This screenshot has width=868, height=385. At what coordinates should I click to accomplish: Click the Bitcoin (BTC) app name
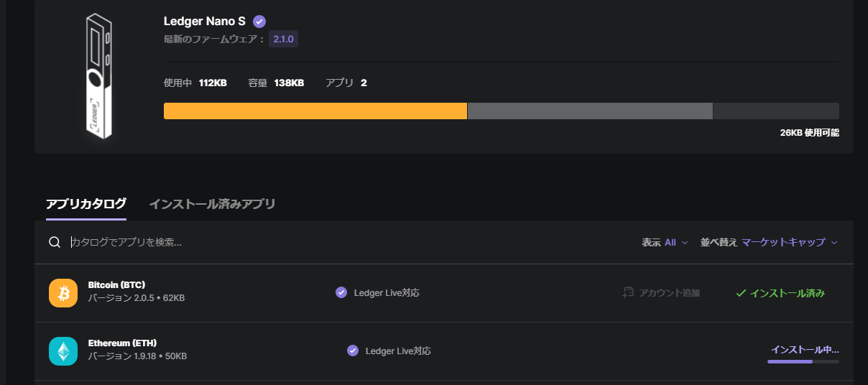(116, 284)
